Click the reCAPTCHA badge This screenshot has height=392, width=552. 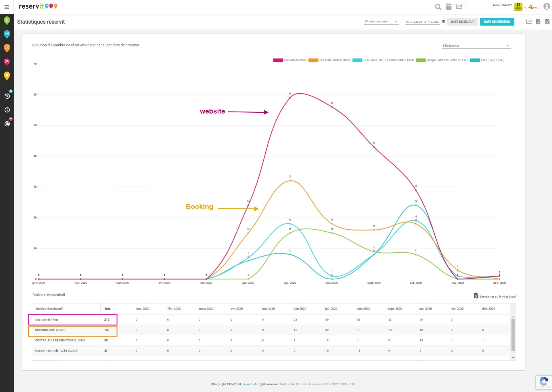coord(544,383)
